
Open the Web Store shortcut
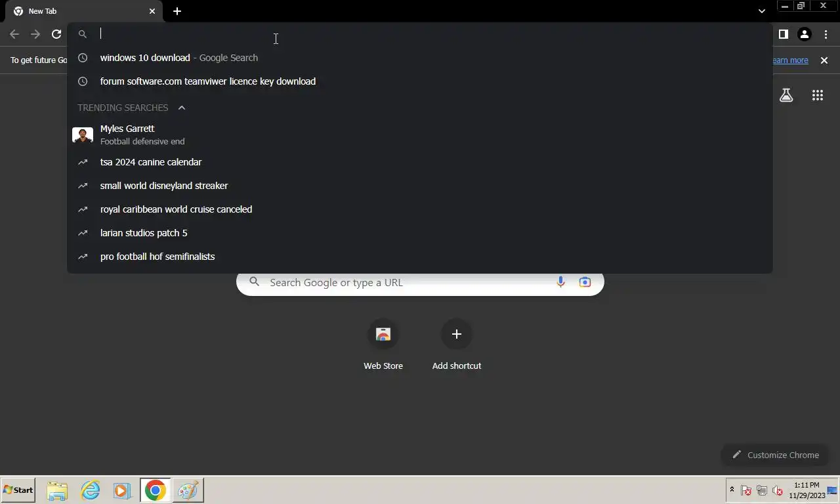click(x=383, y=345)
